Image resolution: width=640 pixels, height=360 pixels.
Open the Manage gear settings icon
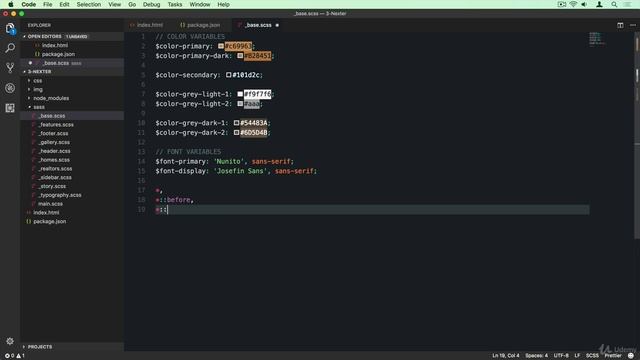click(x=10, y=341)
